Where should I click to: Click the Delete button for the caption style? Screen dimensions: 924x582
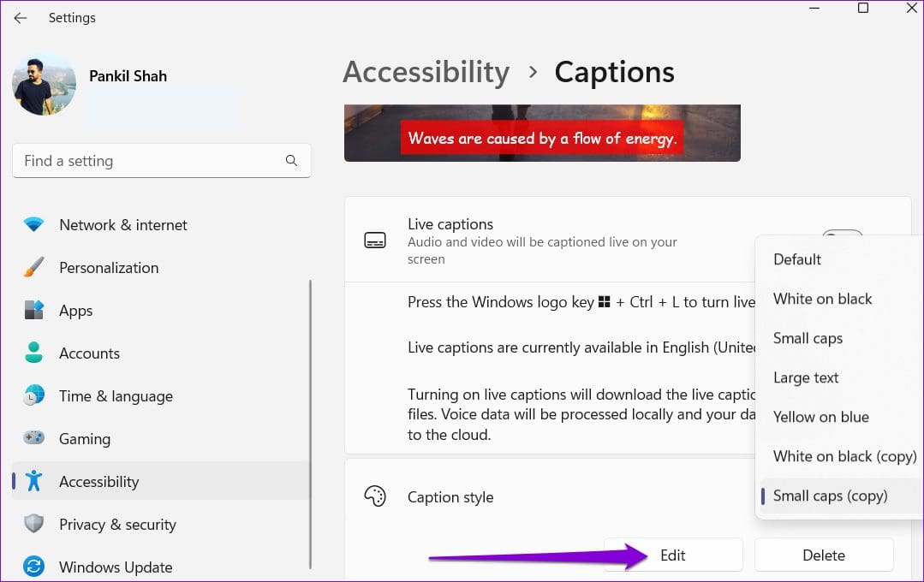[x=824, y=555]
